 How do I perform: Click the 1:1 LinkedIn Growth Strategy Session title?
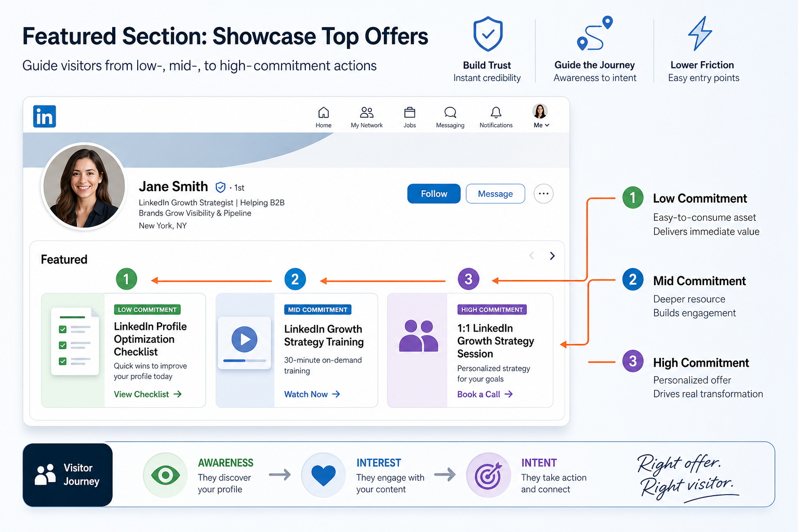click(496, 341)
